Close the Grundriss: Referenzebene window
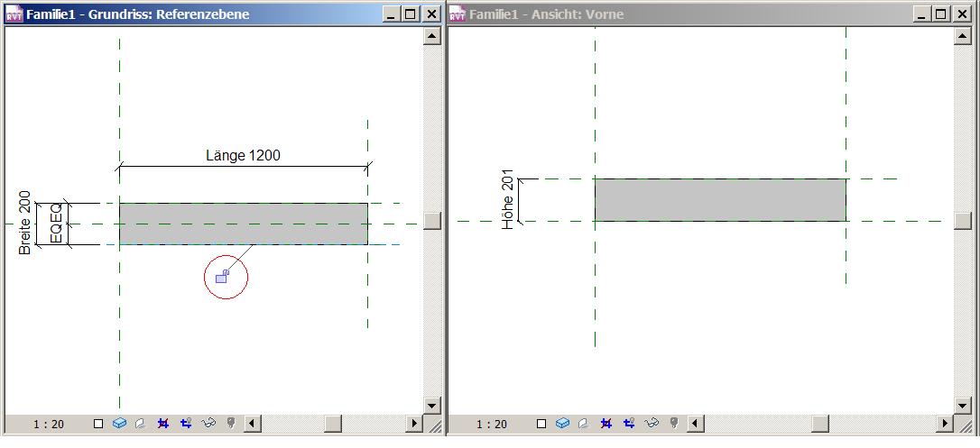 432,14
